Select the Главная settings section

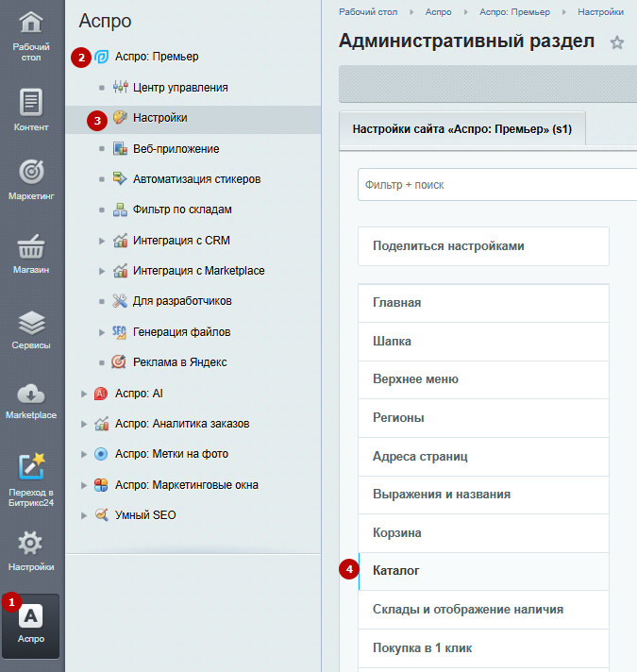(483, 303)
